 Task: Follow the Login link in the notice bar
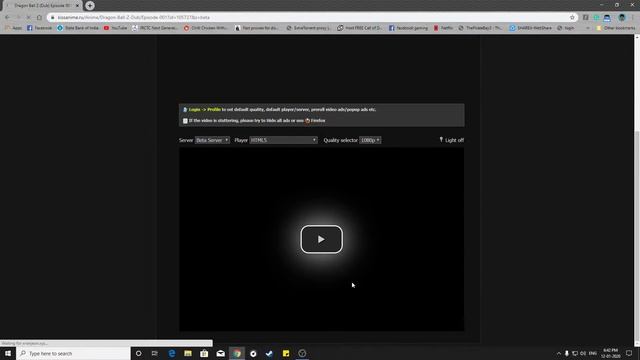[x=194, y=109]
